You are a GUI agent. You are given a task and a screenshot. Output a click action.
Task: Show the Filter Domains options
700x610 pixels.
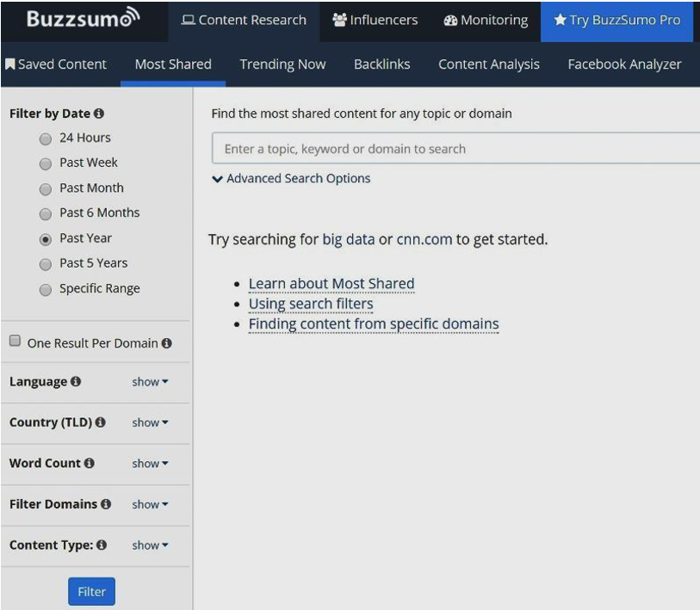(x=150, y=505)
